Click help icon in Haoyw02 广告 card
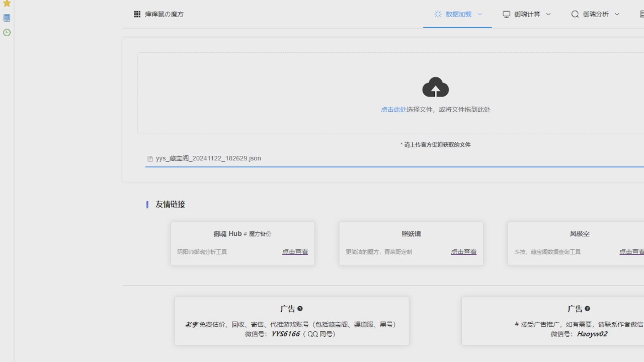This screenshot has width=644, height=362. (x=587, y=309)
